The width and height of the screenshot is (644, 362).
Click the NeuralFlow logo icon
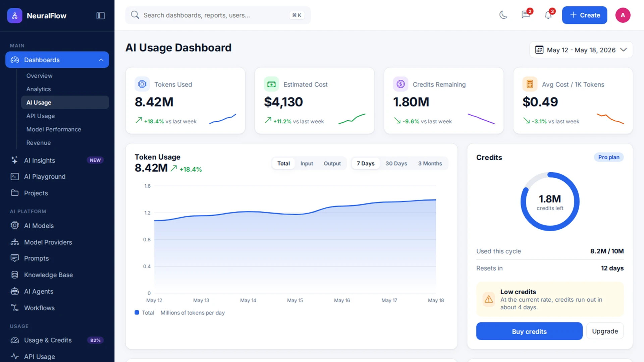click(15, 15)
